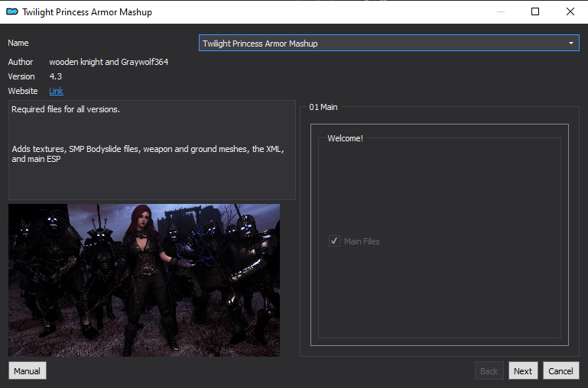
Task: Minimize the installer window
Action: (500, 11)
